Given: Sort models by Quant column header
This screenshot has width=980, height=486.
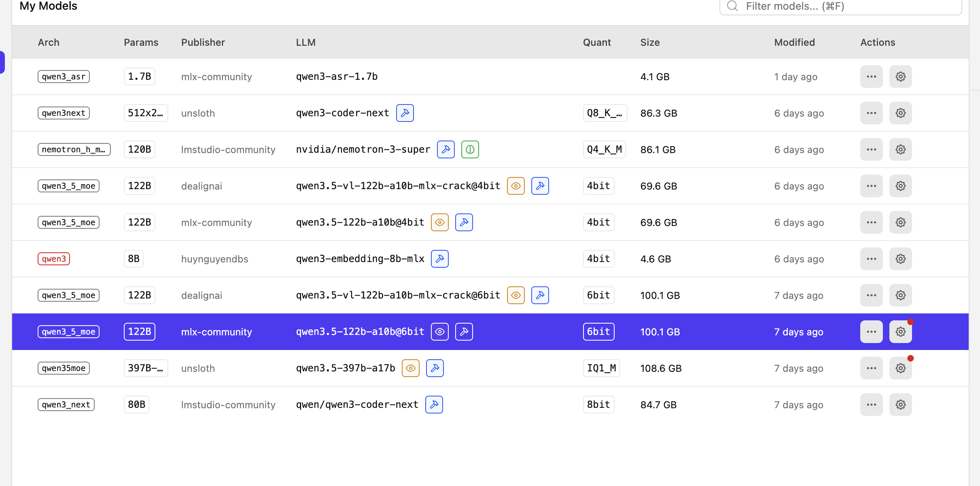Looking at the screenshot, I should (x=597, y=43).
